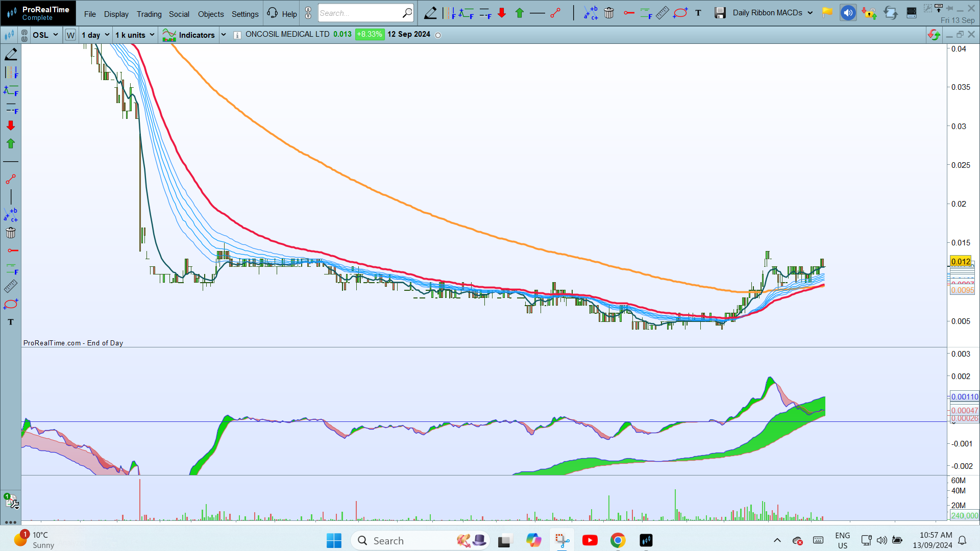Click the trash bin delete icon in left sidebar
Viewport: 980px width, 551px height.
[x=11, y=233]
